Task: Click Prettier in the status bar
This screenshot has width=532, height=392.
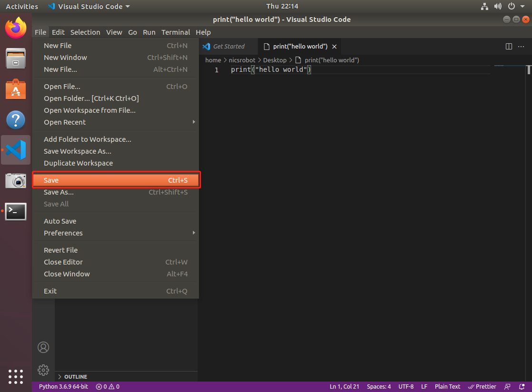Action: (x=482, y=387)
